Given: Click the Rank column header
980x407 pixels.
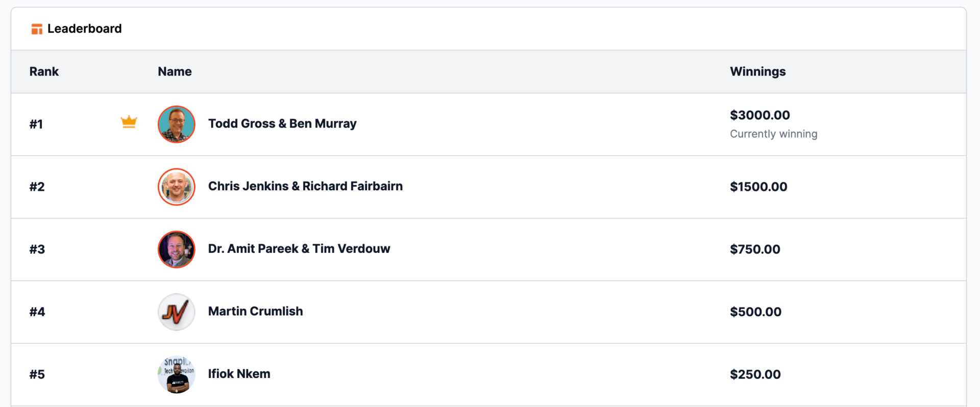Looking at the screenshot, I should 44,71.
